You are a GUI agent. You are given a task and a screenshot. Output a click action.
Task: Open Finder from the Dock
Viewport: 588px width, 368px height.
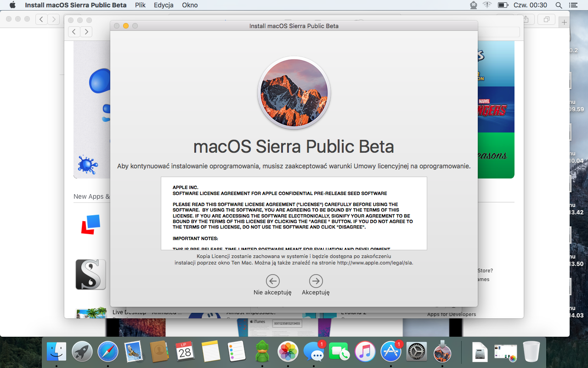point(57,353)
